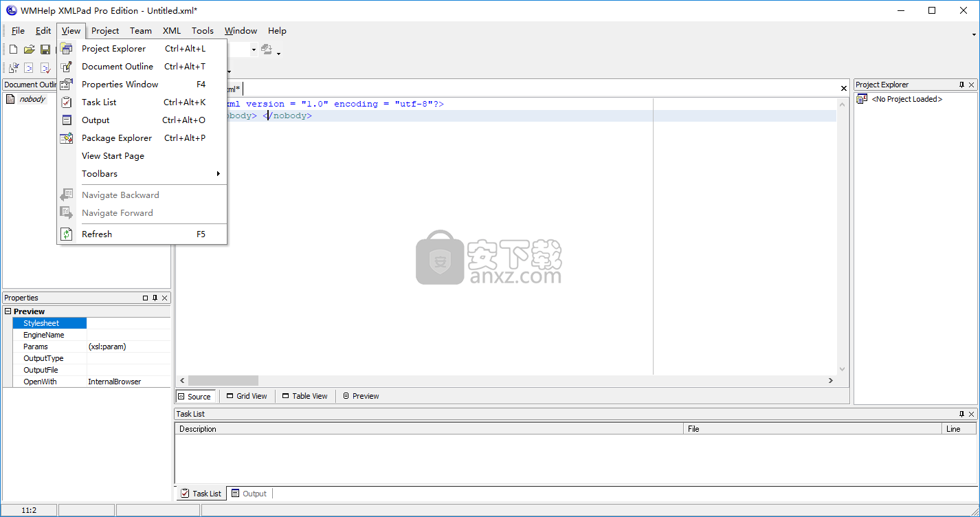This screenshot has height=517, width=980.
Task: Open the dropdown arrow right of the greyed windows icon
Action: coord(278,52)
